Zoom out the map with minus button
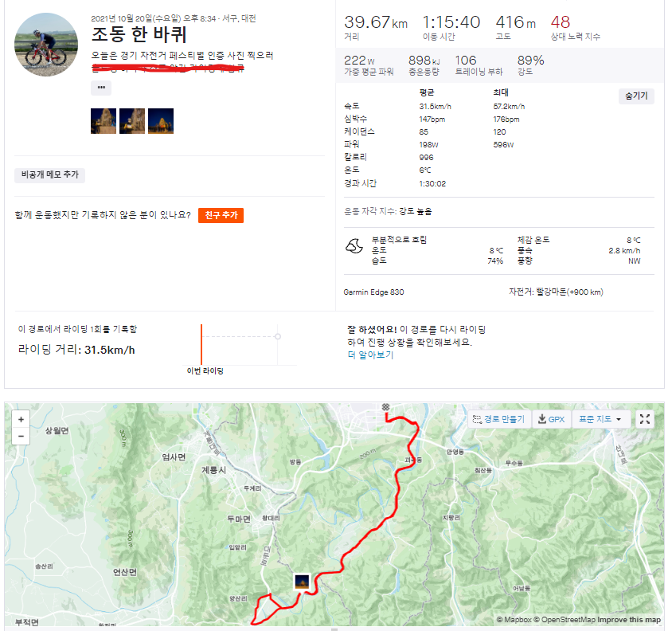This screenshot has width=672, height=631. [x=21, y=437]
